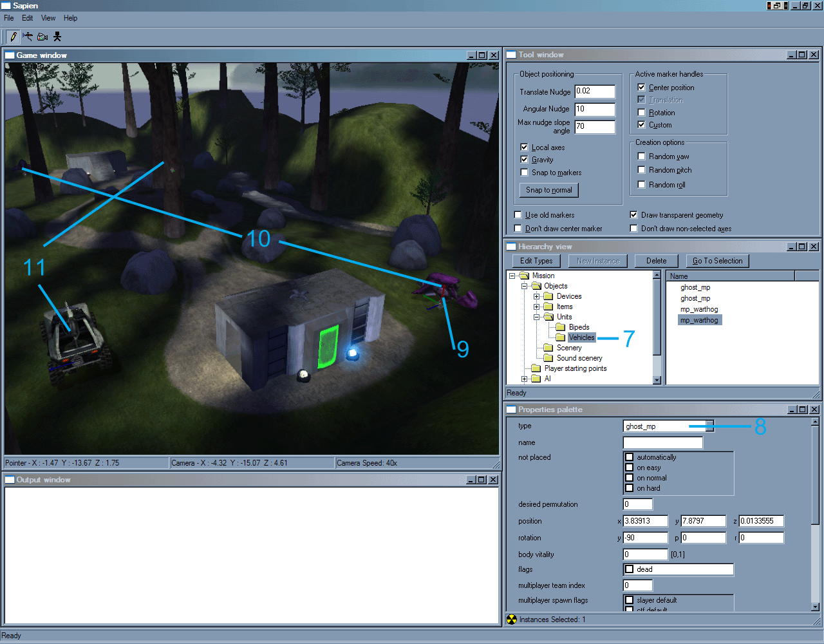824x644 pixels.
Task: Click the stick figure biped toolbar icon
Action: point(57,37)
